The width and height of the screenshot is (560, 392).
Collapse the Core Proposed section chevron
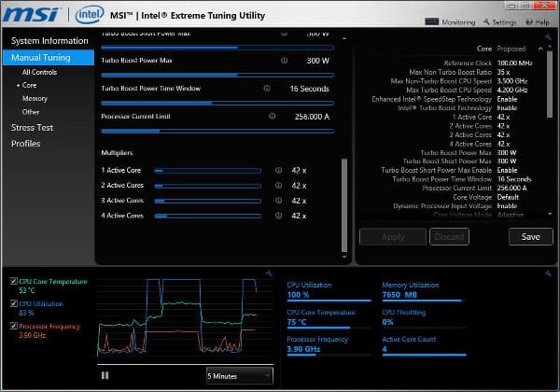[540, 49]
